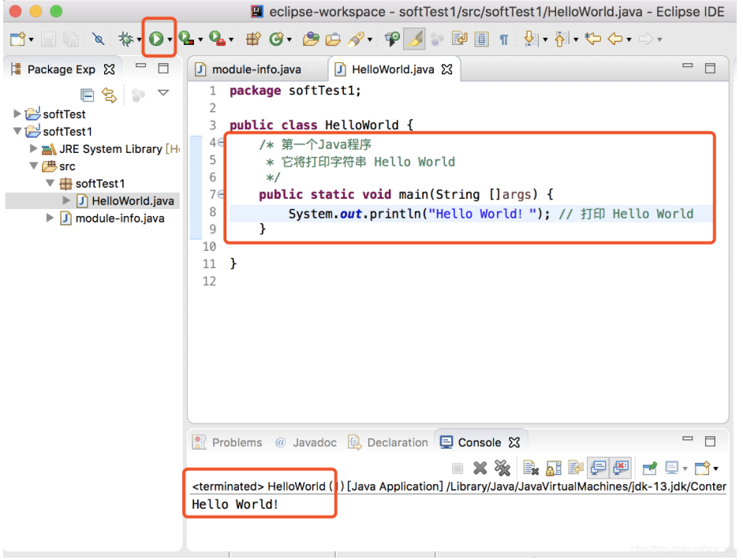This screenshot has width=743, height=560.
Task: Toggle Scroll Lock in Console toolbar
Action: 554,468
